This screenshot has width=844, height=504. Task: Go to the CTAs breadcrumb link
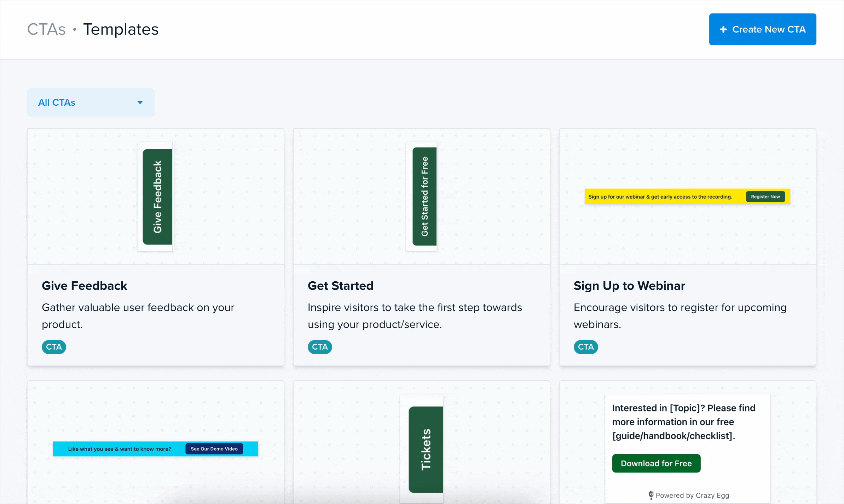tap(46, 29)
